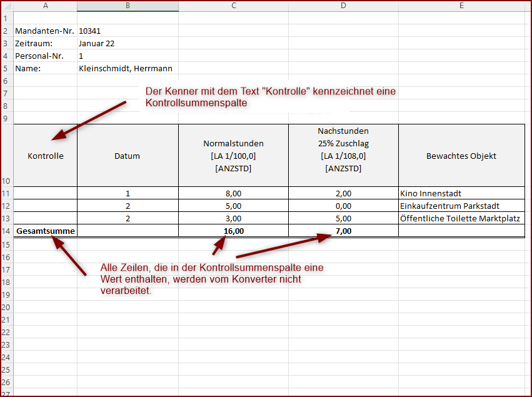Click the Datum header cell
The height and width of the screenshot is (397, 532).
pyautogui.click(x=127, y=156)
